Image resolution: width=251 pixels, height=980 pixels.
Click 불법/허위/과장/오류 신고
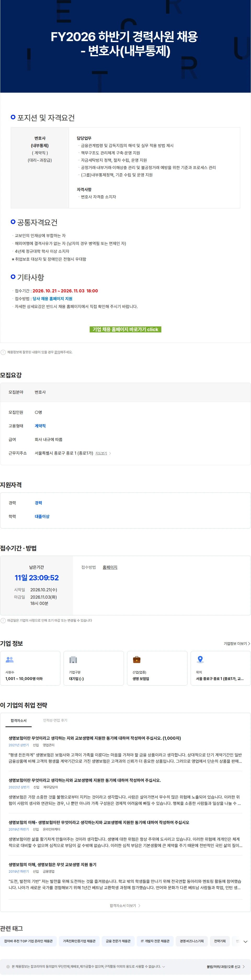226,967
